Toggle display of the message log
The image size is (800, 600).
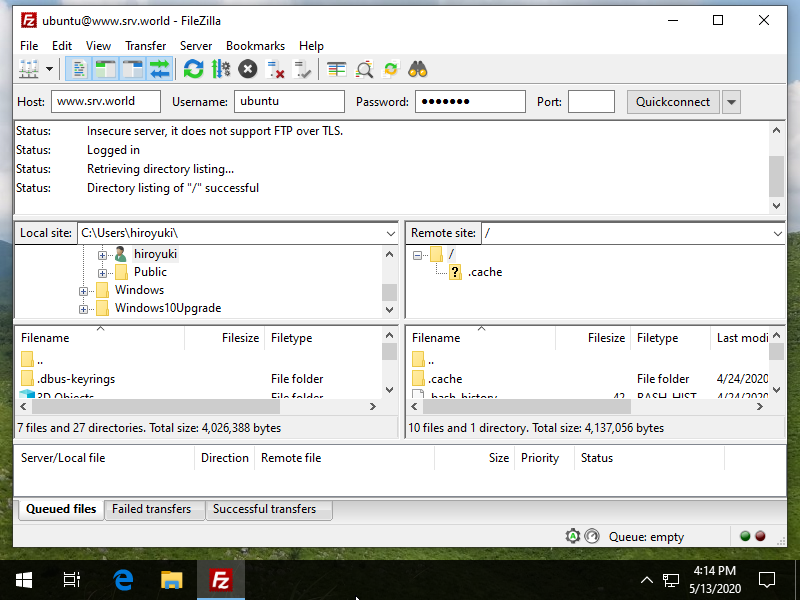78,69
